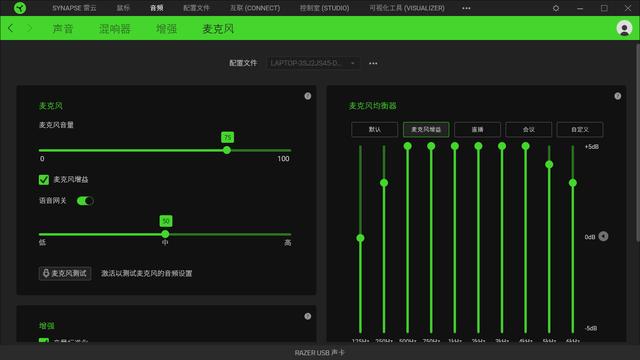Switch to the 麦克风 tab
Screen dimensions: 640x360
[218, 29]
